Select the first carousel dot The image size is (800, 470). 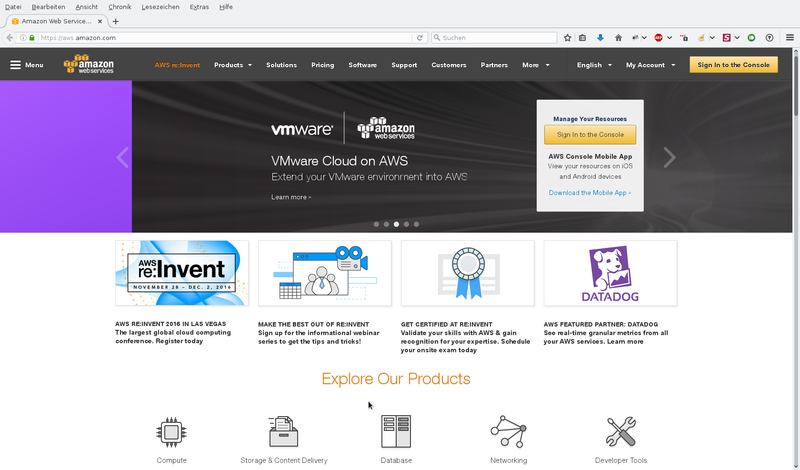click(377, 225)
